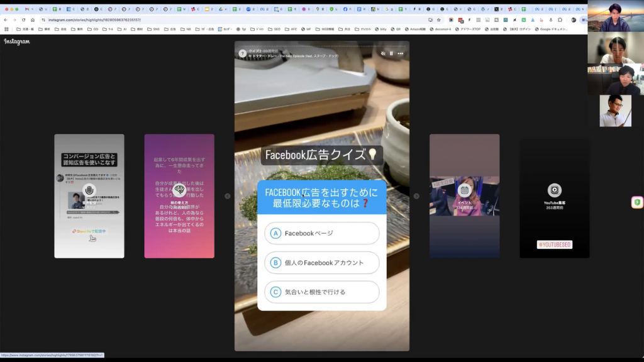Viewport: 644px width, 362px height.
Task: Click the green side panel widget
Action: click(x=637, y=202)
